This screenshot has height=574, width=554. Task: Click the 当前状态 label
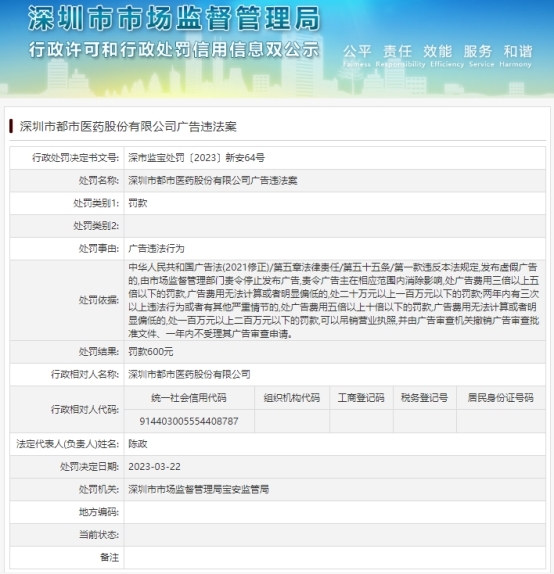click(x=98, y=535)
